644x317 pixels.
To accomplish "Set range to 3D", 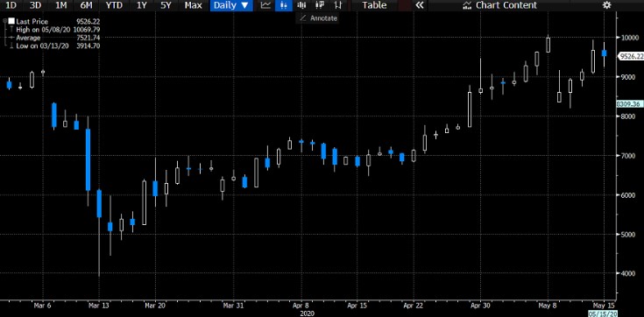I will click(36, 5).
